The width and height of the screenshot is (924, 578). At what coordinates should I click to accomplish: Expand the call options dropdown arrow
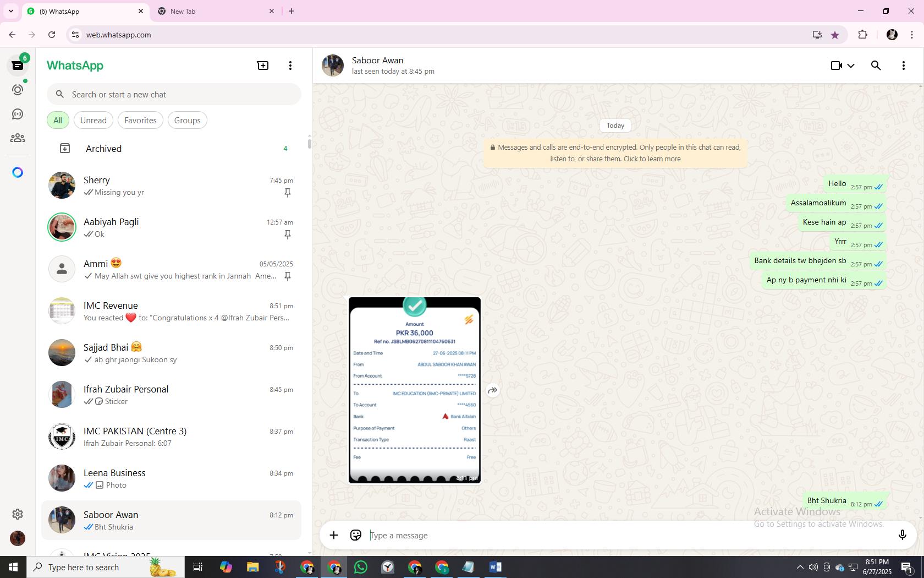point(851,66)
